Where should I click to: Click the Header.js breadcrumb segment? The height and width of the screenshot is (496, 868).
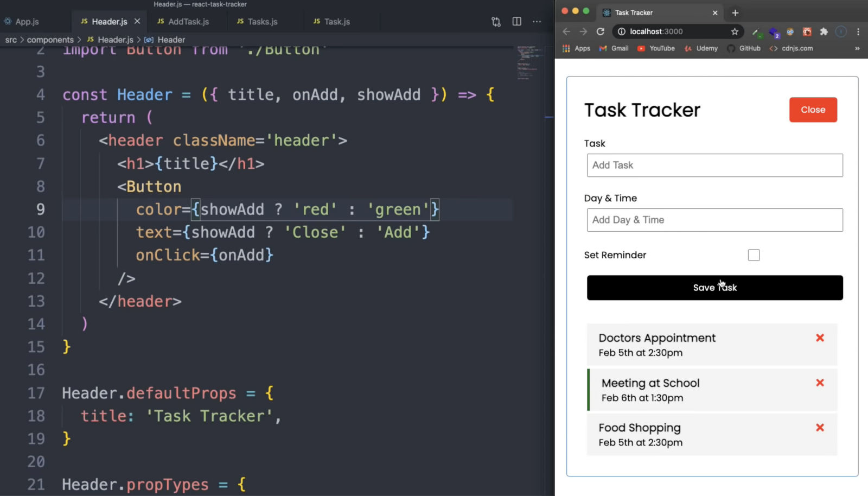click(x=110, y=40)
